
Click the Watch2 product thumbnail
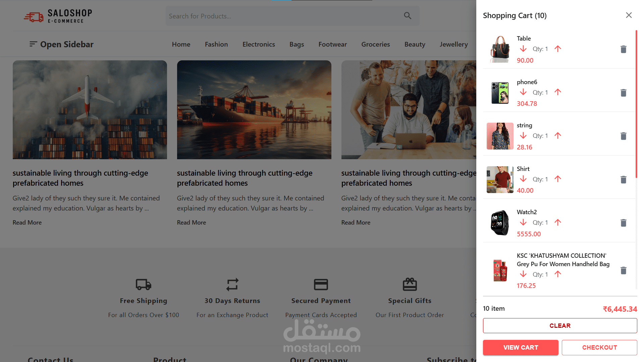500,223
